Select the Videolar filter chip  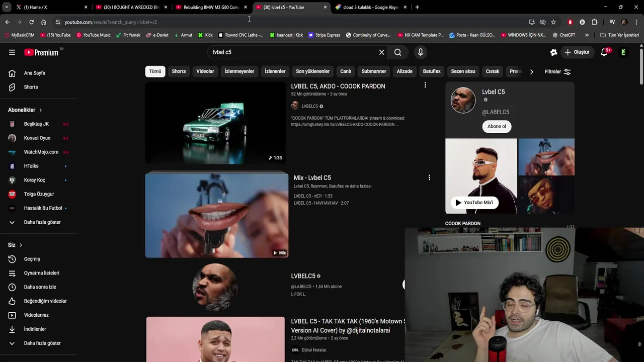click(205, 71)
